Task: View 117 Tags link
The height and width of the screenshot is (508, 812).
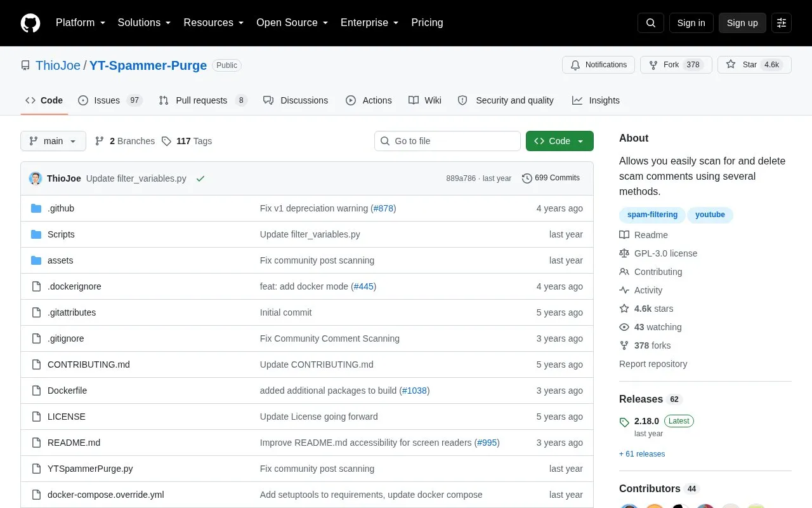Action: point(187,141)
